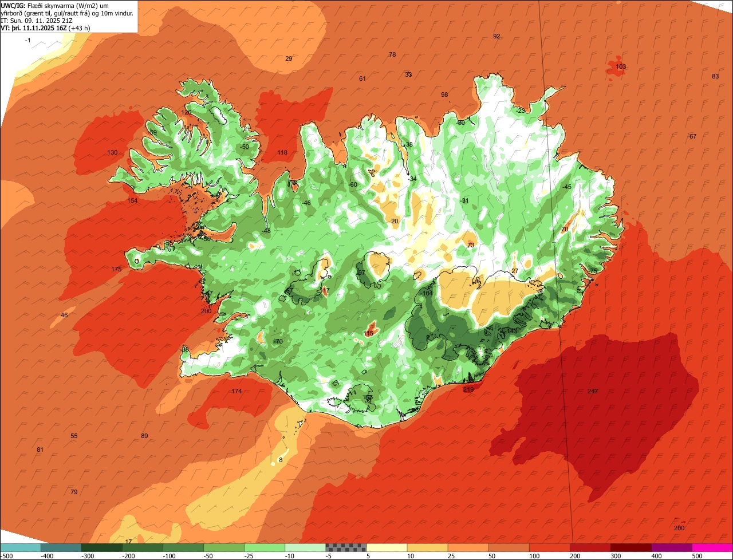Image resolution: width=733 pixels, height=560 pixels.
Task: Click the value 126 in the Westfjords
Action: [187, 112]
